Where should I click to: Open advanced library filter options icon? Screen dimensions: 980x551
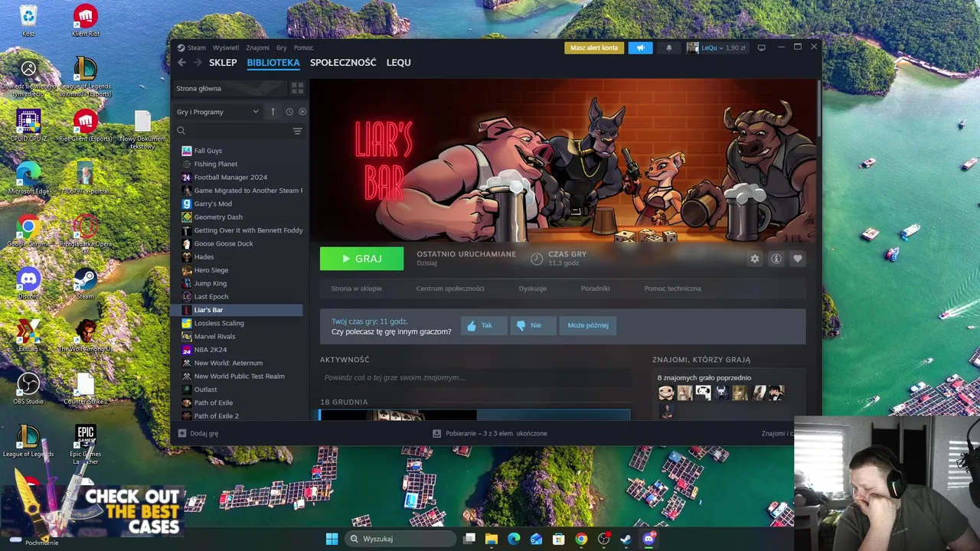[297, 131]
